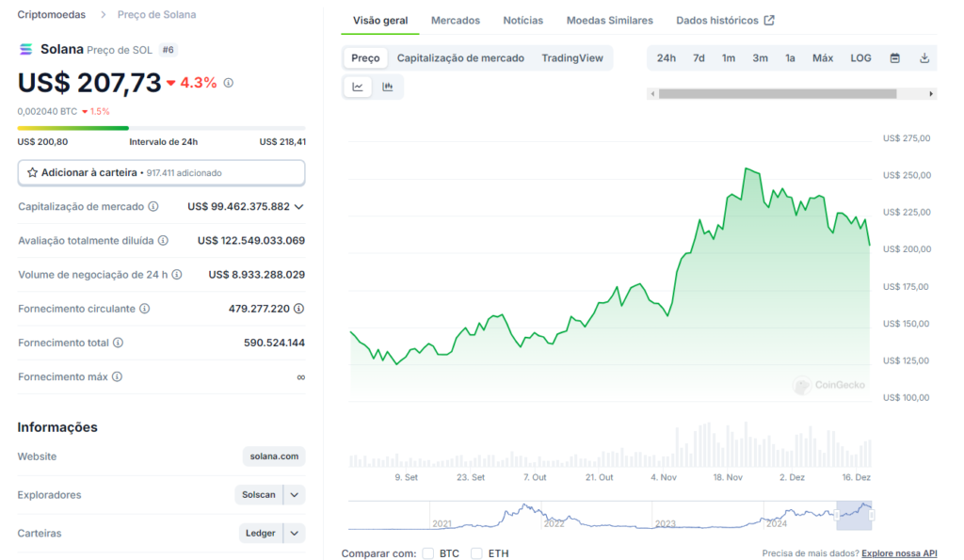Open the Ledger wallet link
Image resolution: width=964 pixels, height=560 pixels.
point(261,533)
